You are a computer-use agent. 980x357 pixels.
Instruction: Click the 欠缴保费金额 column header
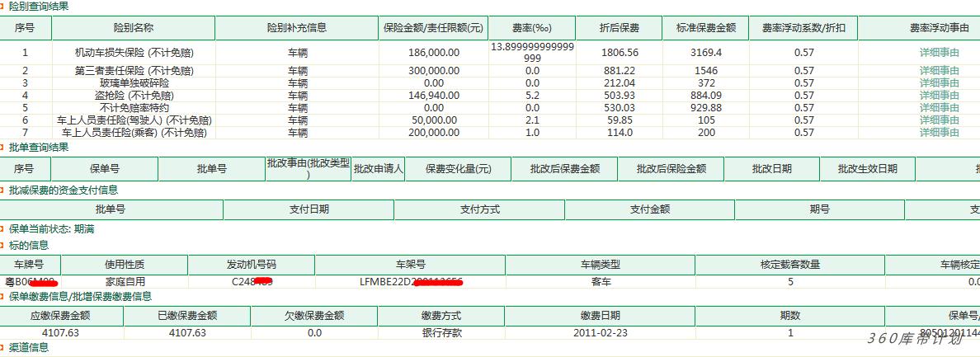(314, 316)
